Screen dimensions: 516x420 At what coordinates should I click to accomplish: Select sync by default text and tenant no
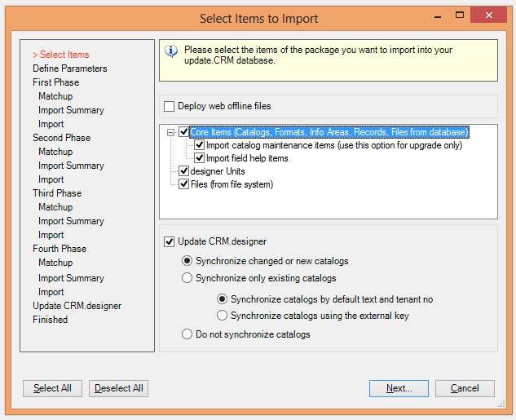click(222, 299)
